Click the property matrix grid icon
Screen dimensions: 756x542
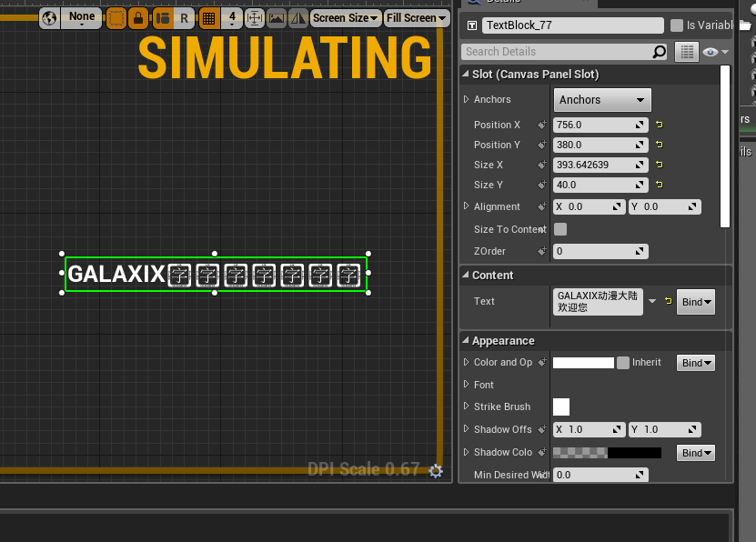687,52
